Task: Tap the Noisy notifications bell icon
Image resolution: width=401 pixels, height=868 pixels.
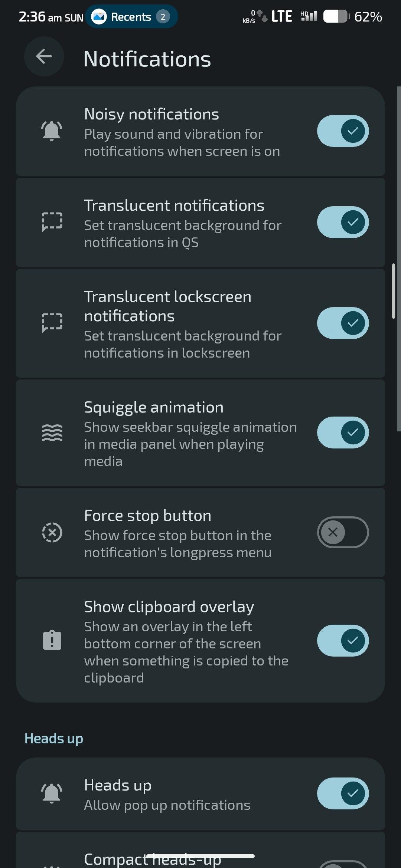Action: (52, 131)
